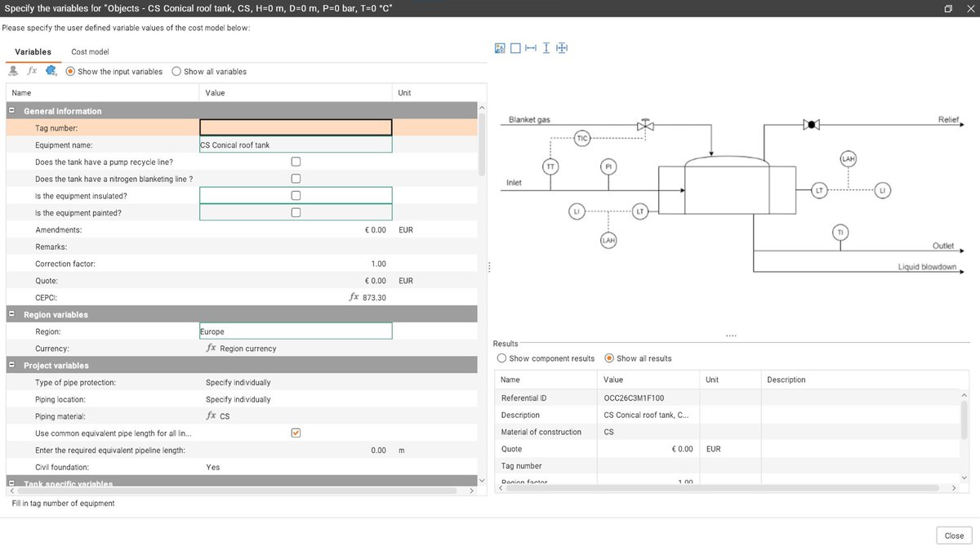The image size is (980, 551).
Task: Click the user variables icon above the name column
Action: point(13,71)
